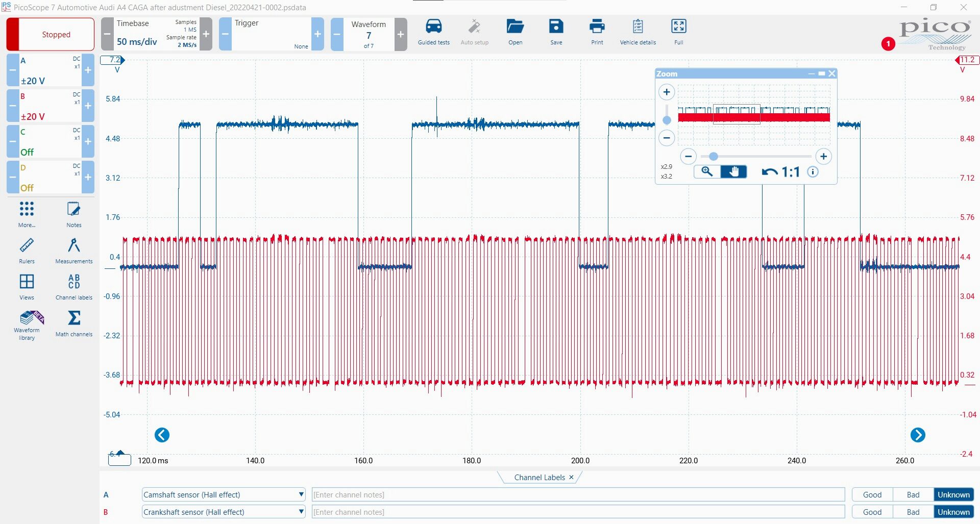Mark channel A as Good
The height and width of the screenshot is (524, 980).
[x=872, y=494]
